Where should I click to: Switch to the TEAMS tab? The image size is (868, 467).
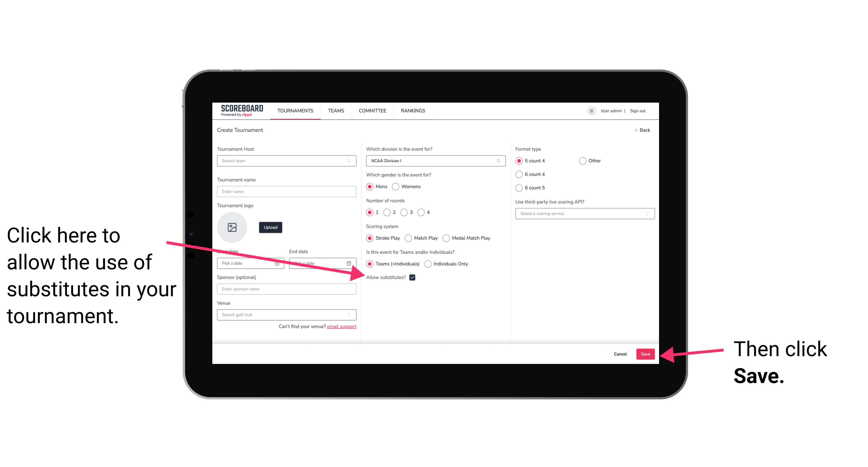click(x=336, y=110)
